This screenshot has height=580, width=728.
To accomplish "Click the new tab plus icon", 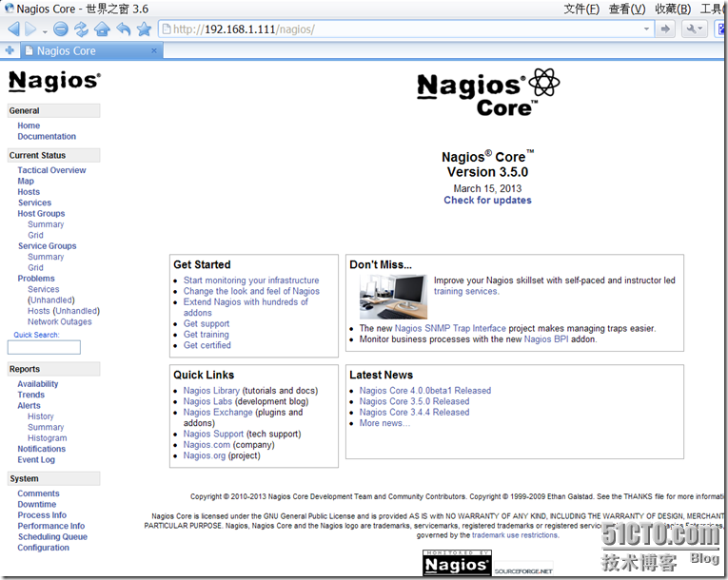I will (x=10, y=50).
